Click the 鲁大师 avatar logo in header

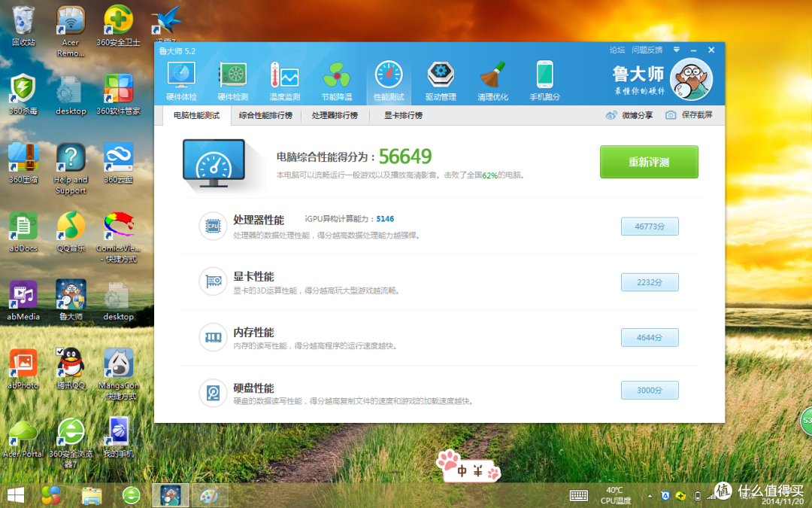click(692, 79)
